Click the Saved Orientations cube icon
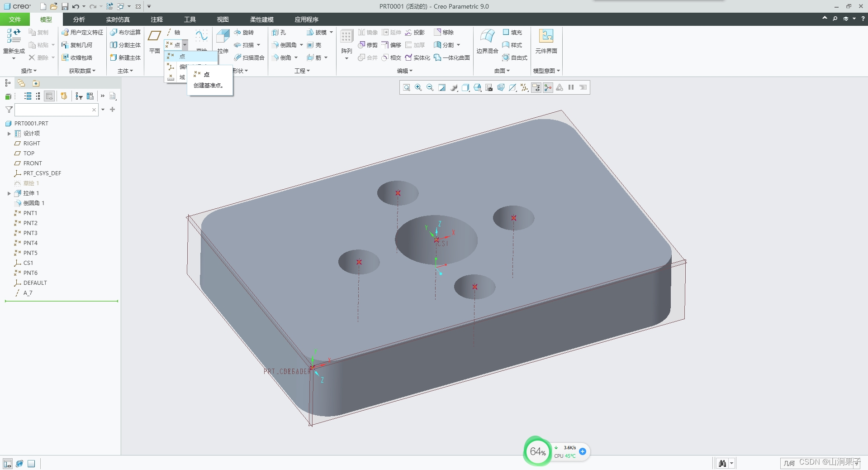Image resolution: width=868 pixels, height=470 pixels. click(x=477, y=87)
